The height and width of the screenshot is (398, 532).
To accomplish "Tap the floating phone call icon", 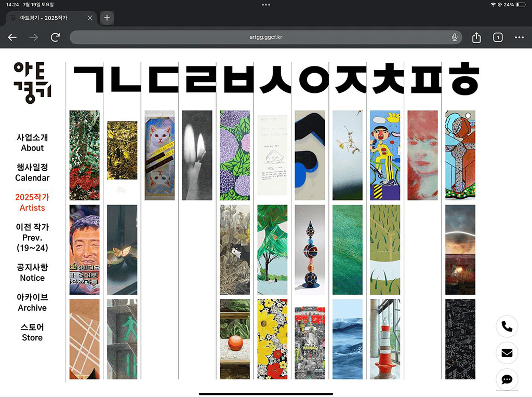I will pos(507,326).
